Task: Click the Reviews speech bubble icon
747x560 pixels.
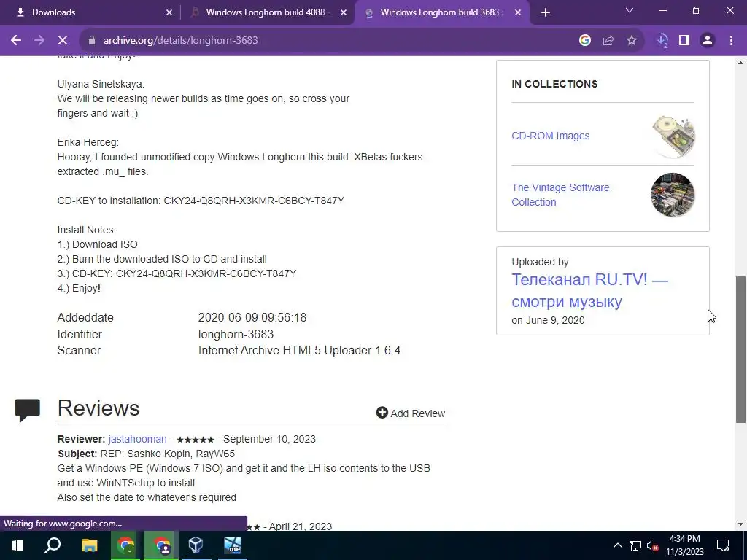Action: [28, 411]
